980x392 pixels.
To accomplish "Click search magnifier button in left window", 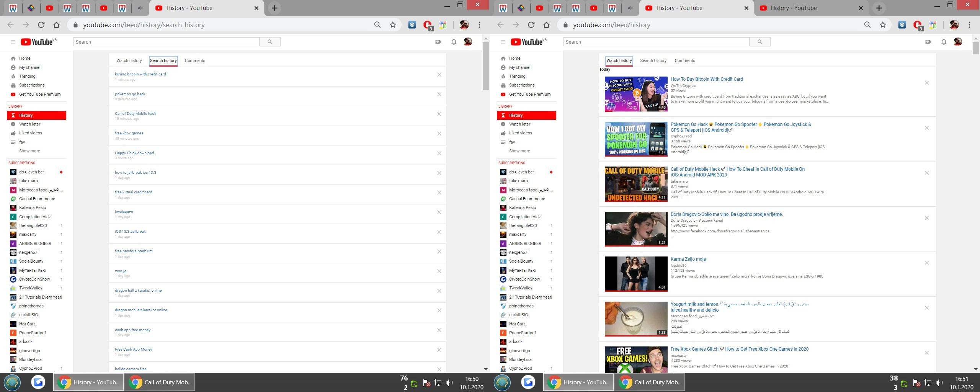I will coord(270,42).
